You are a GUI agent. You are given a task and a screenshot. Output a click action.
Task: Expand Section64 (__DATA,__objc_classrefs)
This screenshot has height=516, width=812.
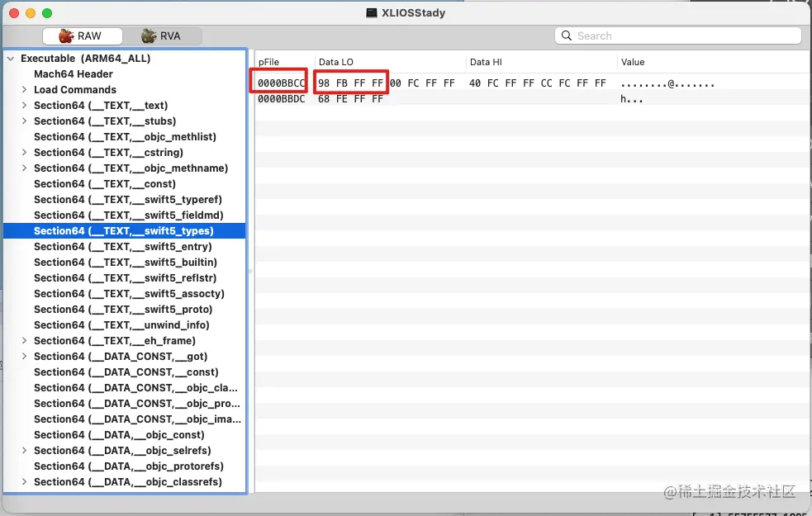pyautogui.click(x=24, y=482)
